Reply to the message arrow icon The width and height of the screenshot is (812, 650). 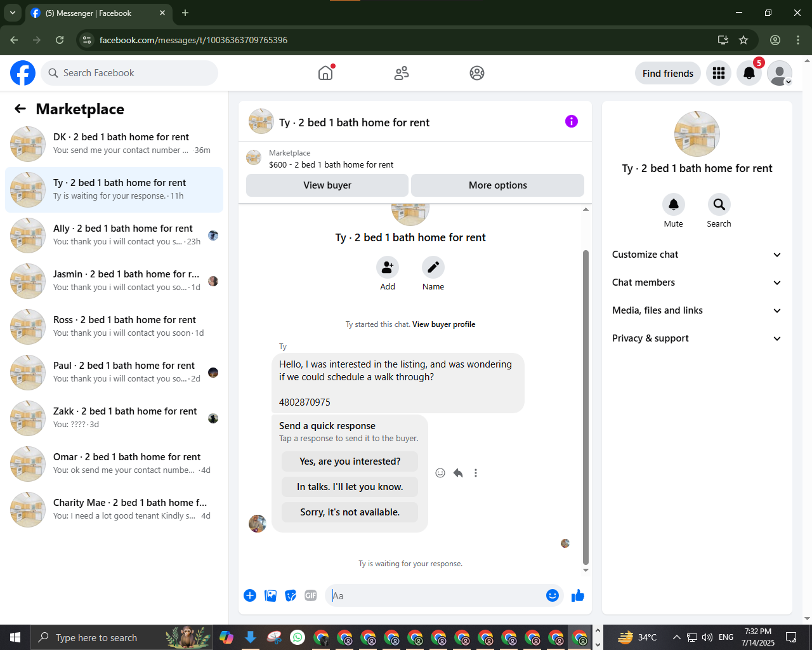pos(458,473)
